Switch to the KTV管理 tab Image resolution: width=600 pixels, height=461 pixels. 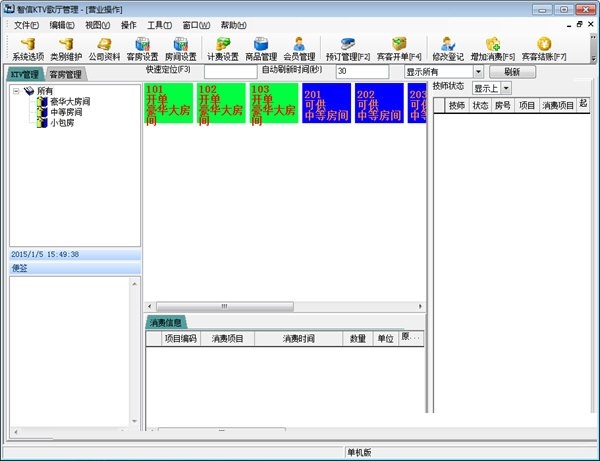click(24, 74)
